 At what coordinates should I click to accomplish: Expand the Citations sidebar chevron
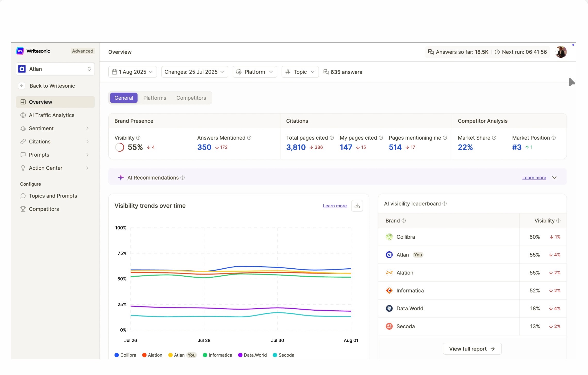coord(87,142)
